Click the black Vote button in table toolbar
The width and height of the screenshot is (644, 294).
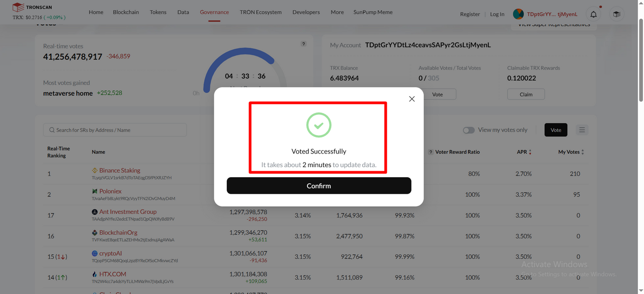pyautogui.click(x=556, y=130)
